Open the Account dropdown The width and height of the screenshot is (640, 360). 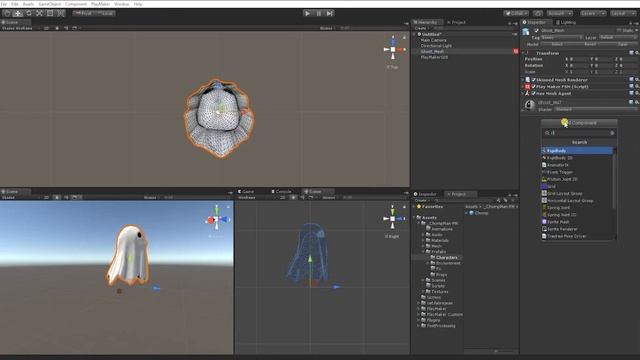point(559,13)
